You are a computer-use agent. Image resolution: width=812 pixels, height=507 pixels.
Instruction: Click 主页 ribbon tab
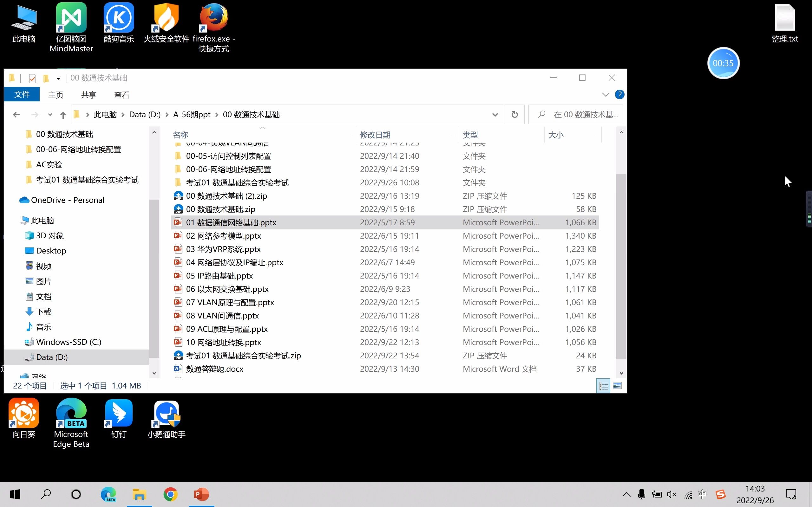pyautogui.click(x=56, y=94)
